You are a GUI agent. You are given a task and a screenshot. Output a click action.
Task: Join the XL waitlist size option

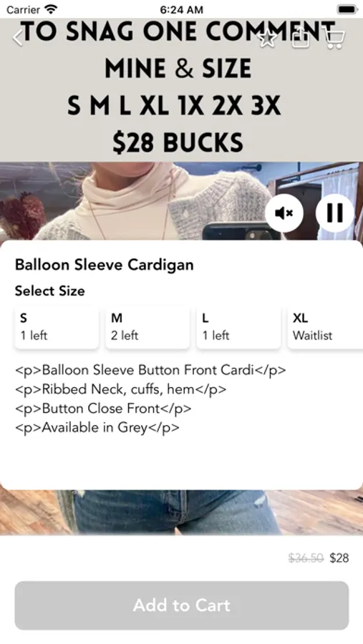click(x=325, y=327)
